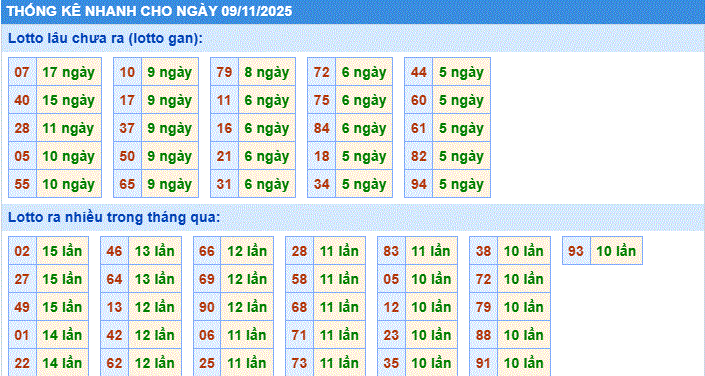705x376 pixels.
Task: Select lotto gan number 10
Action: 127,72
